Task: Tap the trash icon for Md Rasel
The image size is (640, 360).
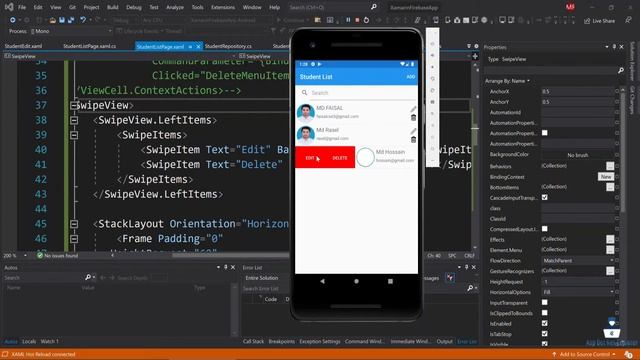Action: tap(413, 140)
